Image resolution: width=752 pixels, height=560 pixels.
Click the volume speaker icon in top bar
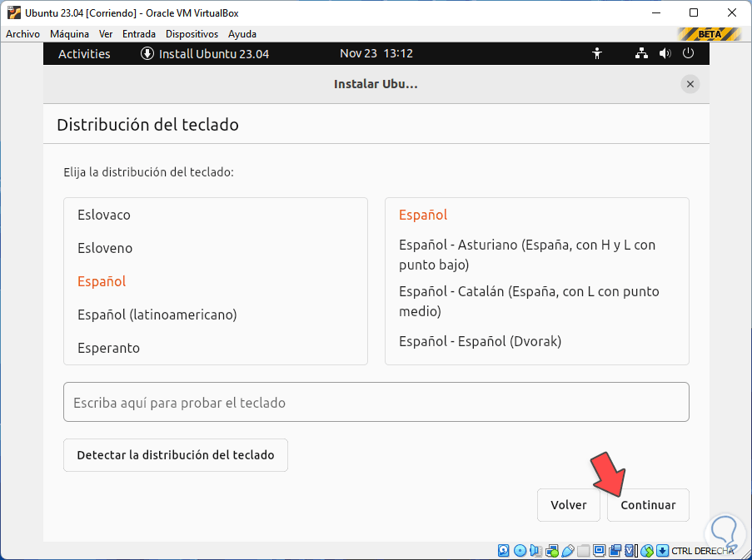(665, 53)
